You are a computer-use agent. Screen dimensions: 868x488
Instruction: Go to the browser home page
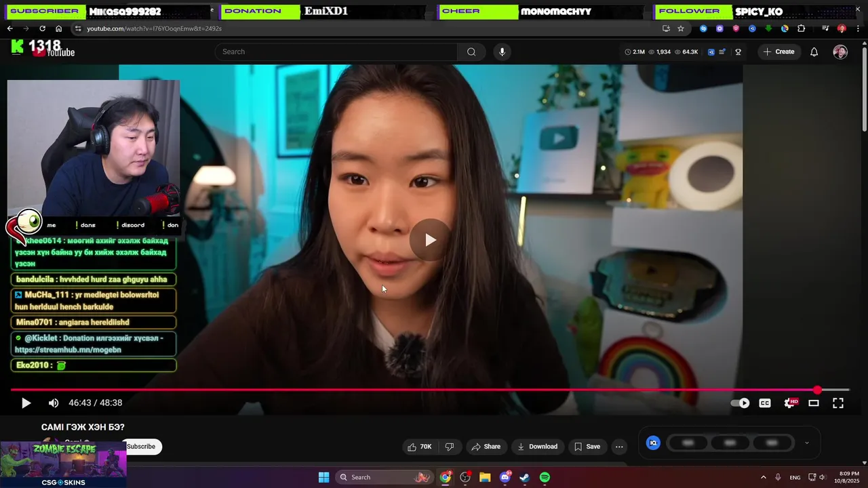[58, 28]
